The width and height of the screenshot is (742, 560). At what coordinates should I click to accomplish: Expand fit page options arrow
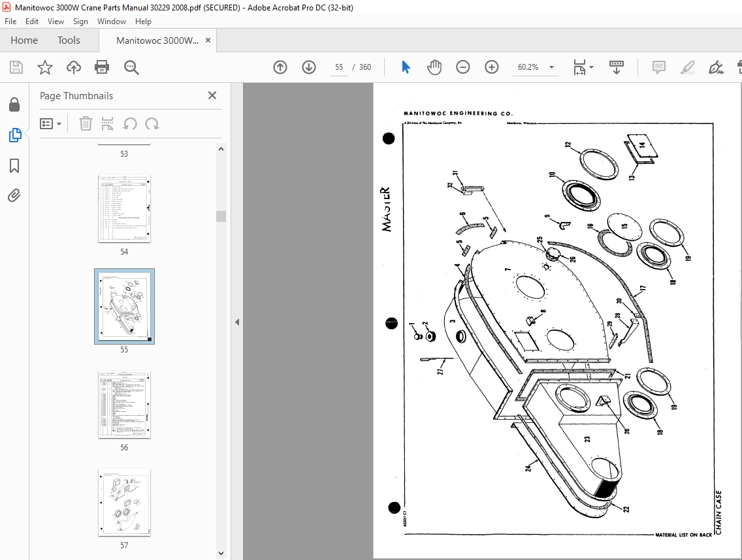(592, 67)
